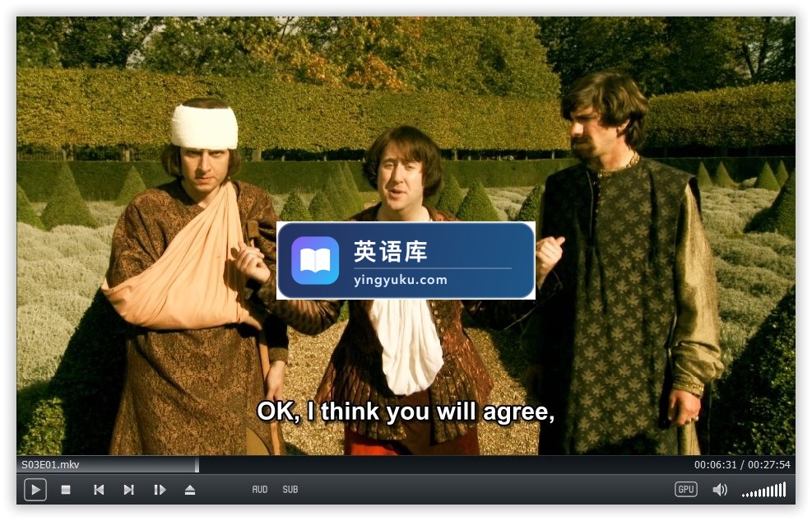This screenshot has width=812, height=521.
Task: Stop the video with the Stop button
Action: [66, 490]
